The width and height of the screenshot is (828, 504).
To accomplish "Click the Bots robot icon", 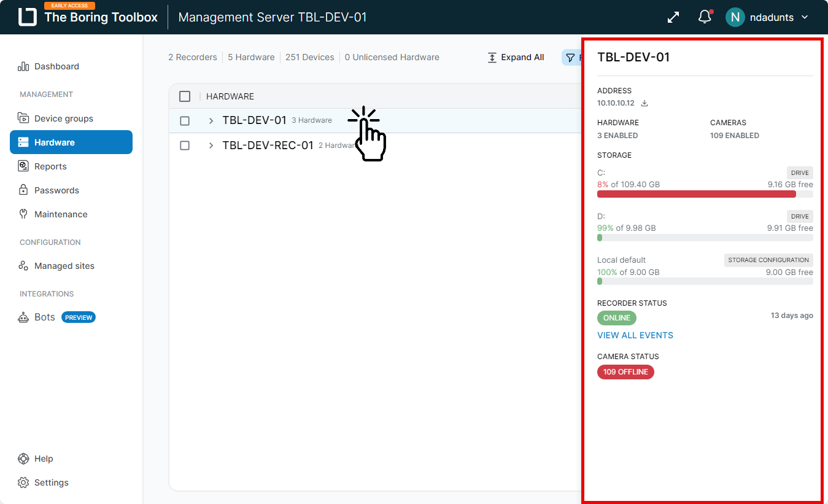I will point(23,317).
